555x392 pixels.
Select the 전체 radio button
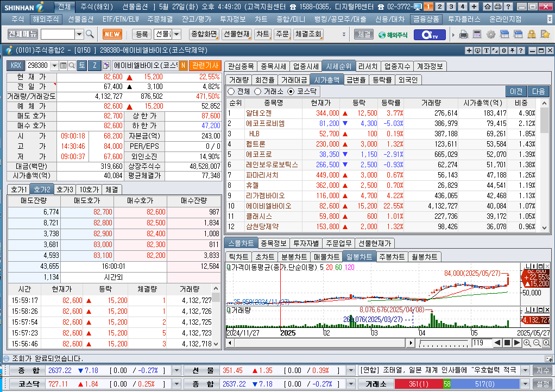coord(231,92)
